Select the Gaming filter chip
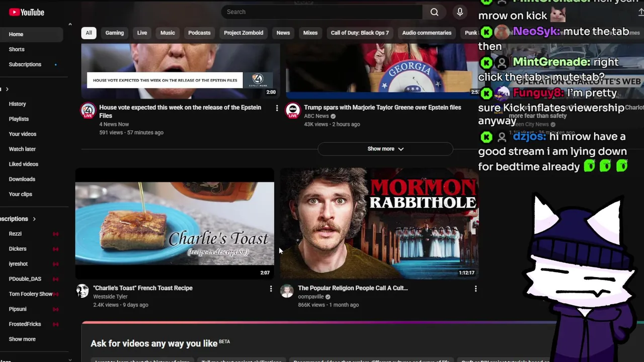Image resolution: width=644 pixels, height=362 pixels. coord(114,33)
